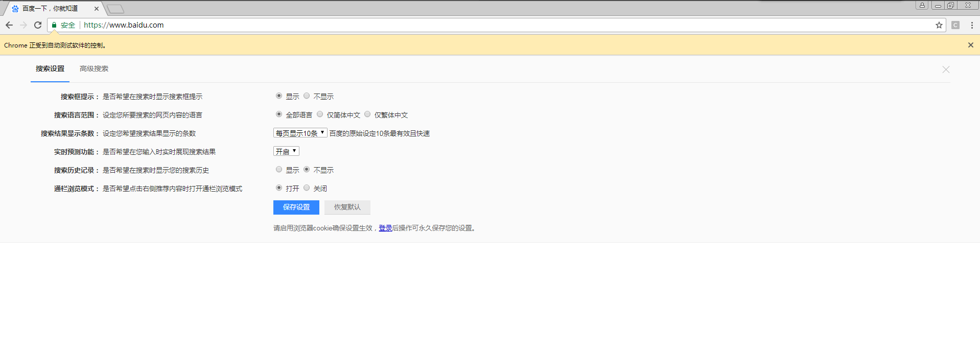This screenshot has height=348, width=980.
Task: Select 不显示 for 搜索框提示
Action: coord(307,96)
